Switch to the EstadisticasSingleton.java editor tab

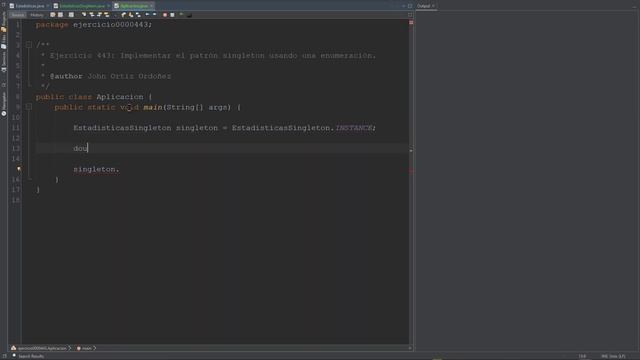click(x=82, y=6)
